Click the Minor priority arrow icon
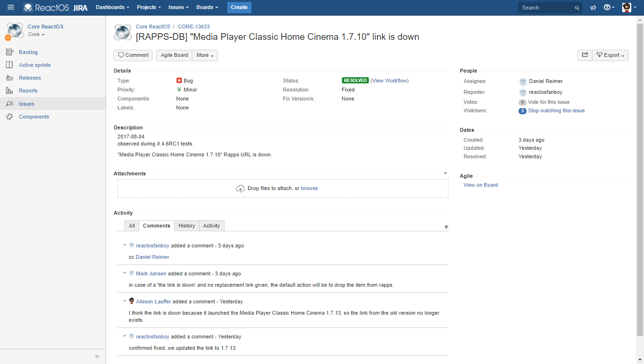This screenshot has height=364, width=644. pos(179,89)
